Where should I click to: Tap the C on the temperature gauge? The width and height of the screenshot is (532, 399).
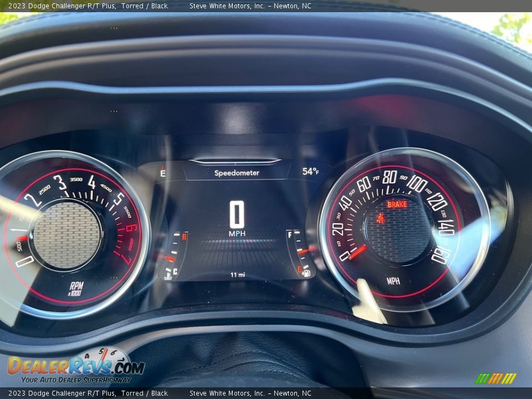point(175,272)
